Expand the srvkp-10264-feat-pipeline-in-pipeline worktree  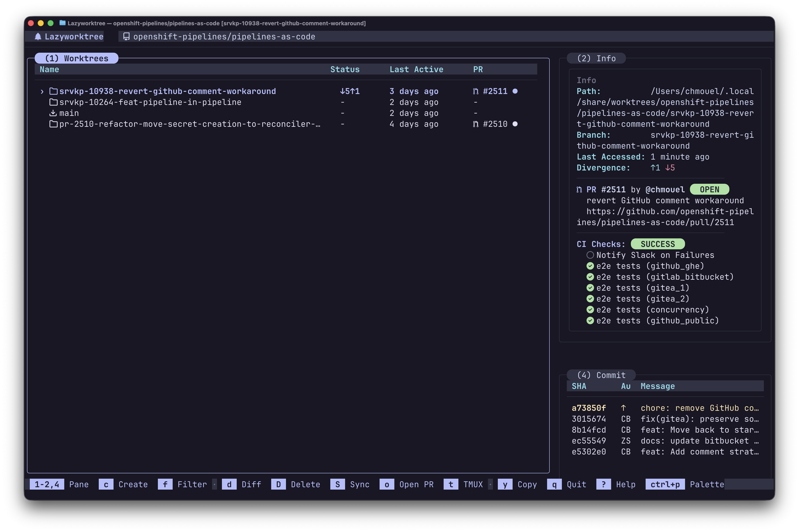click(150, 102)
